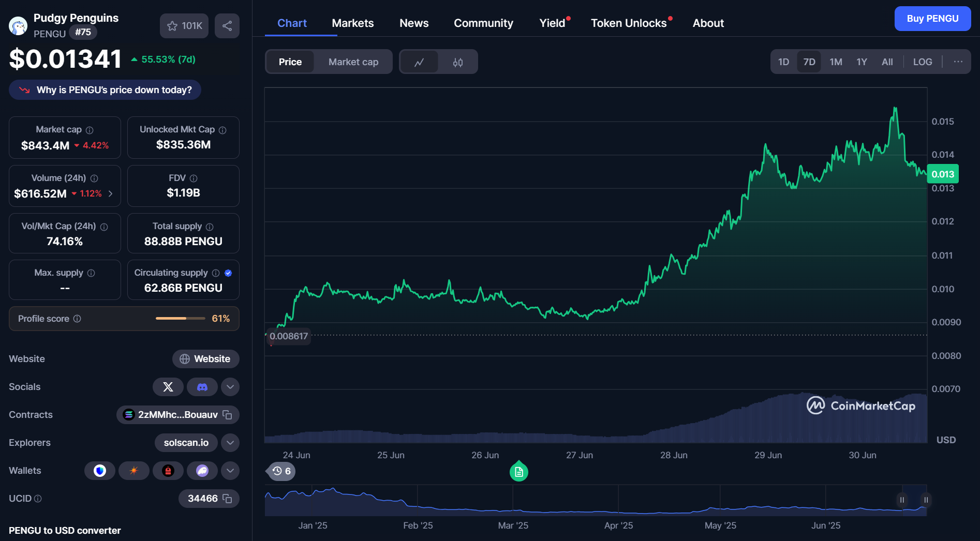Click the 2zMMhc...Bouauv contract chip
980x541 pixels.
coord(178,415)
